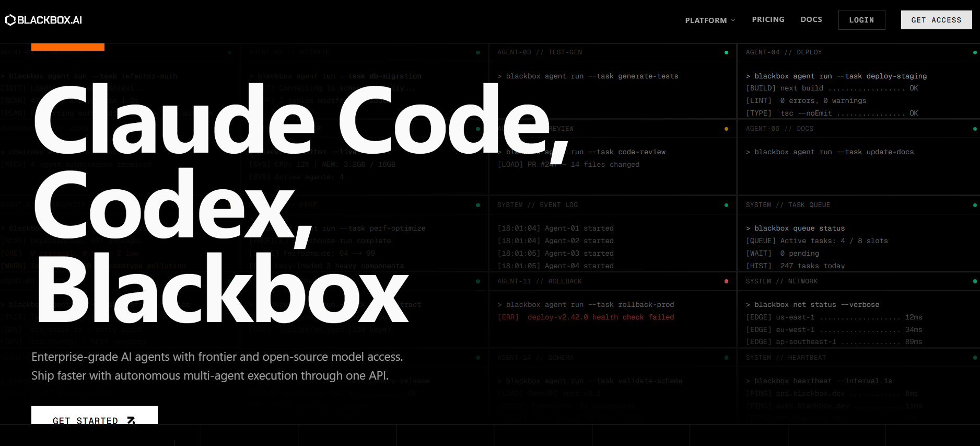Viewport: 980px width, 446px height.
Task: Click the 'Ship faster with autonomous' subtitle line
Action: (x=210, y=375)
